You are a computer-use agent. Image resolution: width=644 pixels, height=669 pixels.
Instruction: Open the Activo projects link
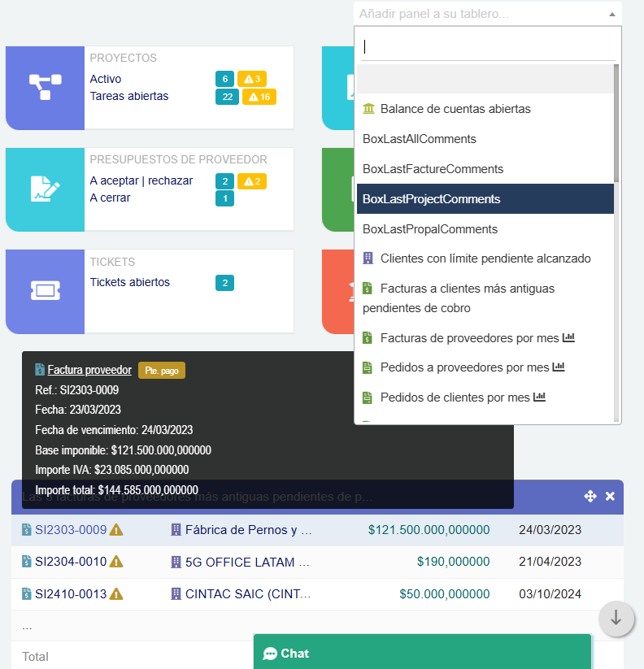(x=106, y=79)
